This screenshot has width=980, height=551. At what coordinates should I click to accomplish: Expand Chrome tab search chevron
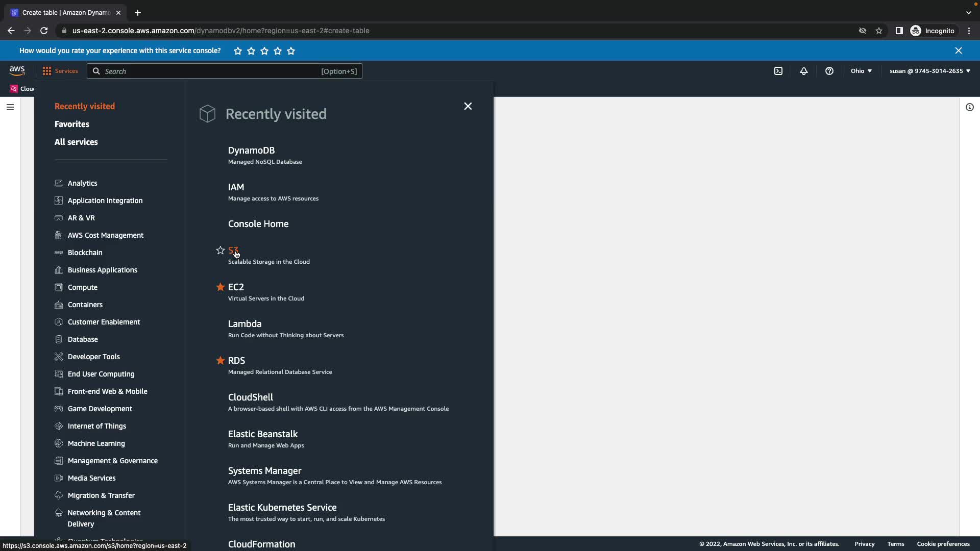(x=968, y=13)
